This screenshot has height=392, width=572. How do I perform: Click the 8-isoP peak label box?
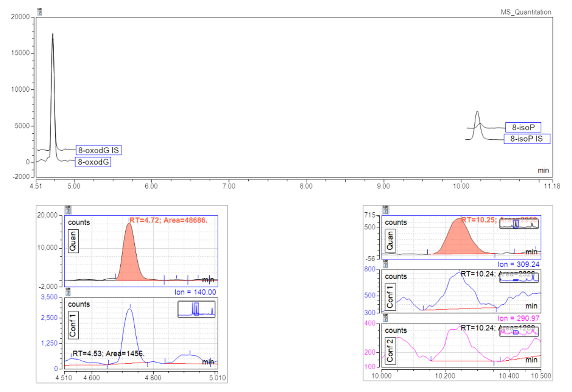[523, 127]
